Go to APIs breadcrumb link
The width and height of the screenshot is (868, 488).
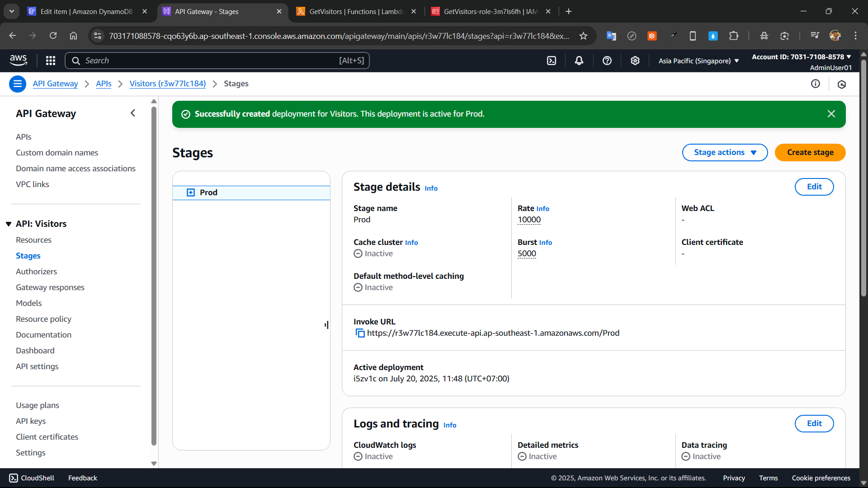point(104,84)
